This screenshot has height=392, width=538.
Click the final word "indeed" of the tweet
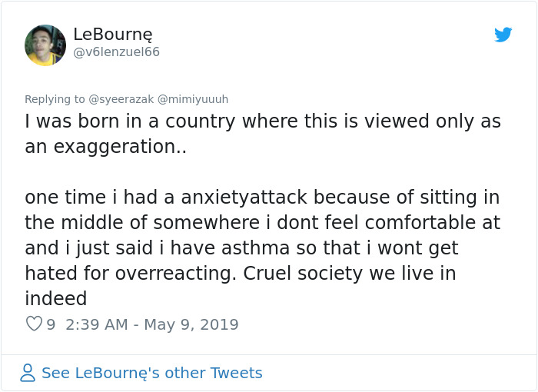[55, 298]
